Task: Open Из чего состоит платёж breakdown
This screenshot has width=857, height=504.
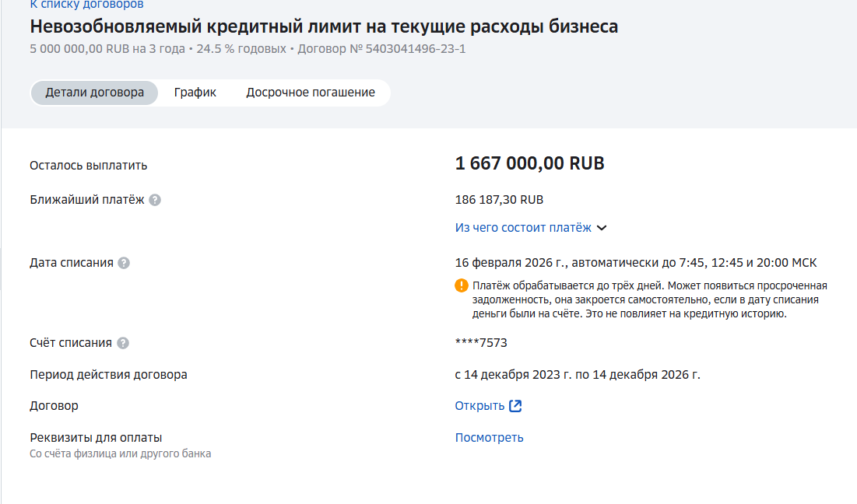Action: [523, 228]
